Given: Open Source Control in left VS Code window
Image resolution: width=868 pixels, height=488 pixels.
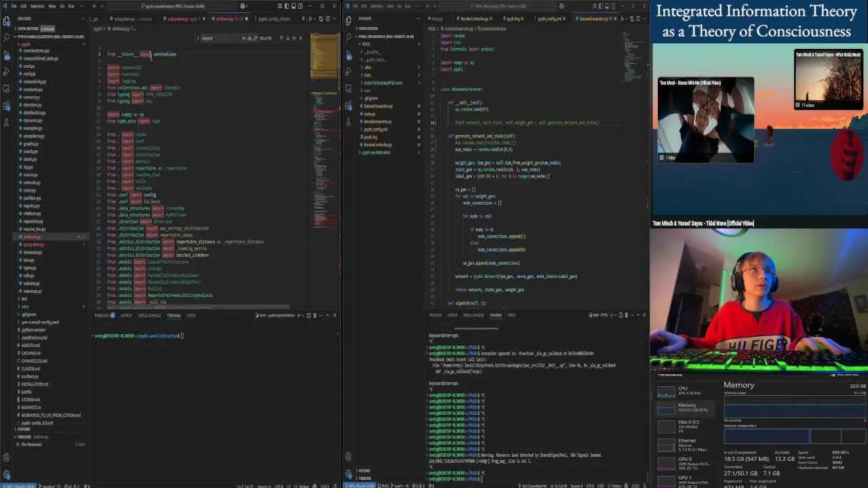Looking at the screenshot, I should pos(6,54).
